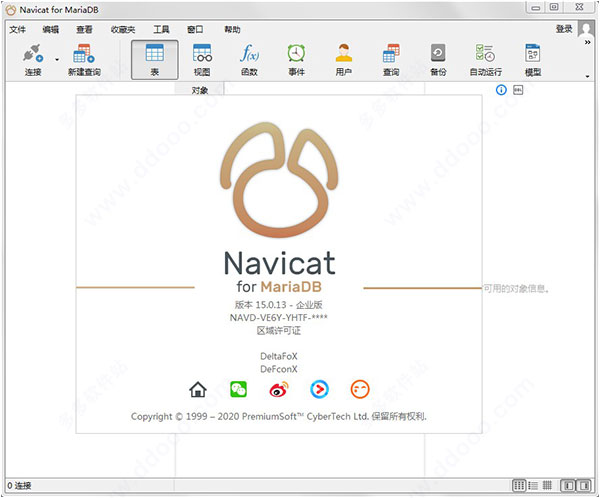
Task: Toggle the left navigation pane button
Action: coord(568,485)
